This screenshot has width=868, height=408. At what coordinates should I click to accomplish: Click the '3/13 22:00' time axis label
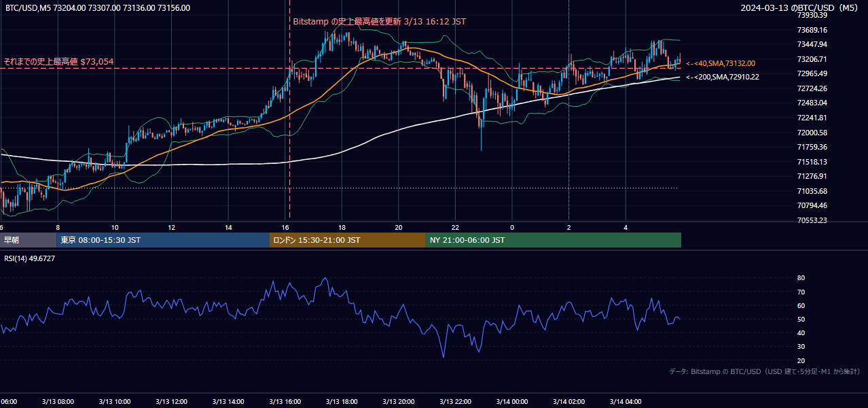click(455, 402)
